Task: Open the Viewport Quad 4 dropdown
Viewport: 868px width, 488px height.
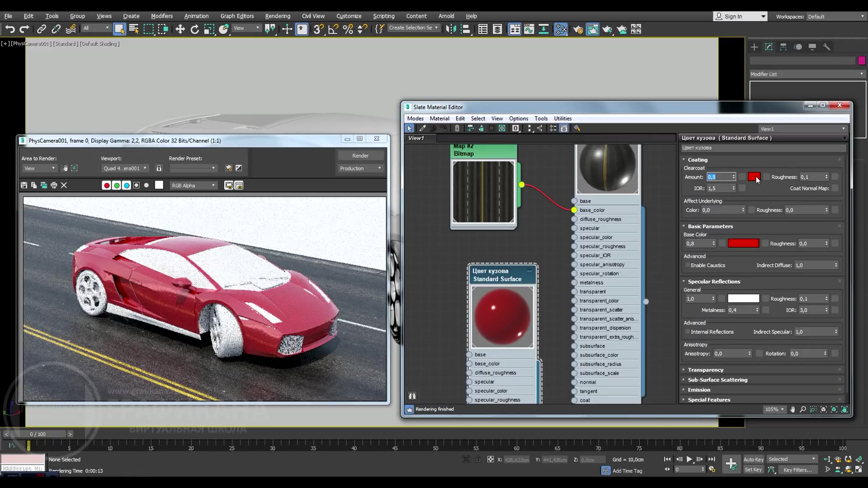Action: 125,168
